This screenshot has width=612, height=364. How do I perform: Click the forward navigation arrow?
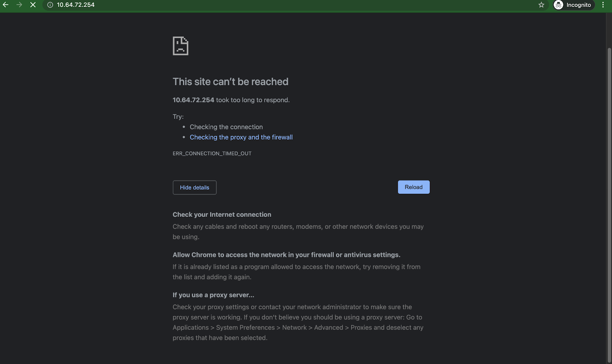(19, 5)
